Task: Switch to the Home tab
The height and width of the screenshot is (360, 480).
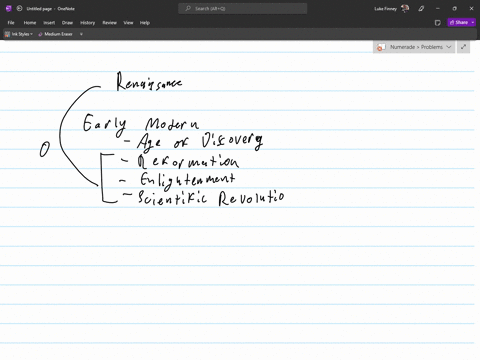Action: pyautogui.click(x=30, y=23)
